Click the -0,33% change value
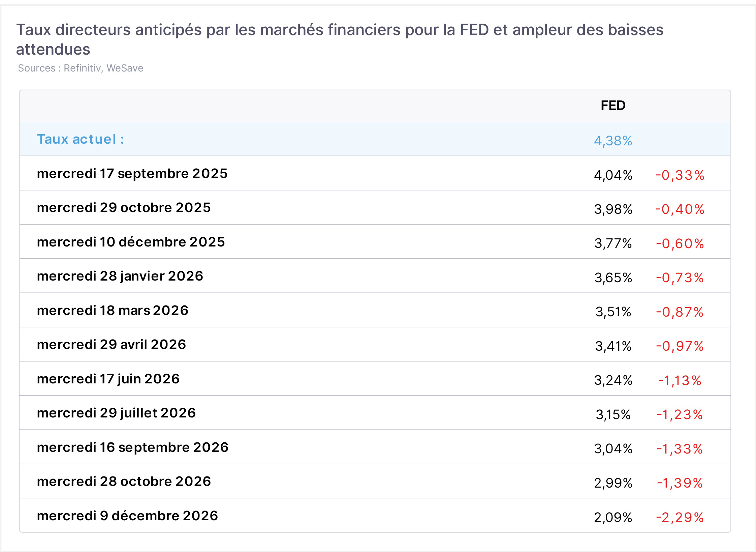 [x=680, y=175]
